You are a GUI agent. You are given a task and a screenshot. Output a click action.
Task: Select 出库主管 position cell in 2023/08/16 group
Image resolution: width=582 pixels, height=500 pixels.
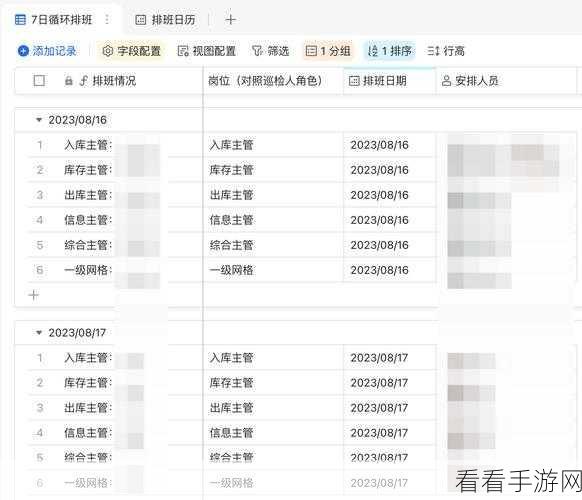pos(273,195)
